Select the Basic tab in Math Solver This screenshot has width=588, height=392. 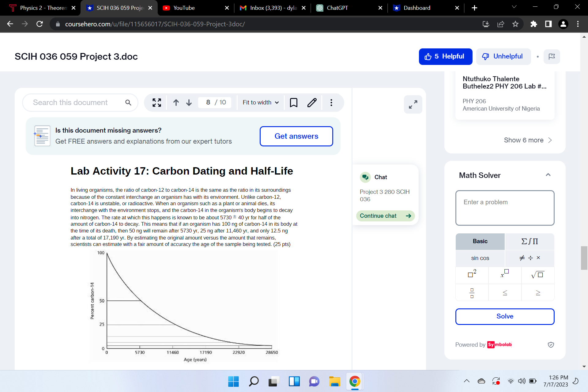coord(480,242)
